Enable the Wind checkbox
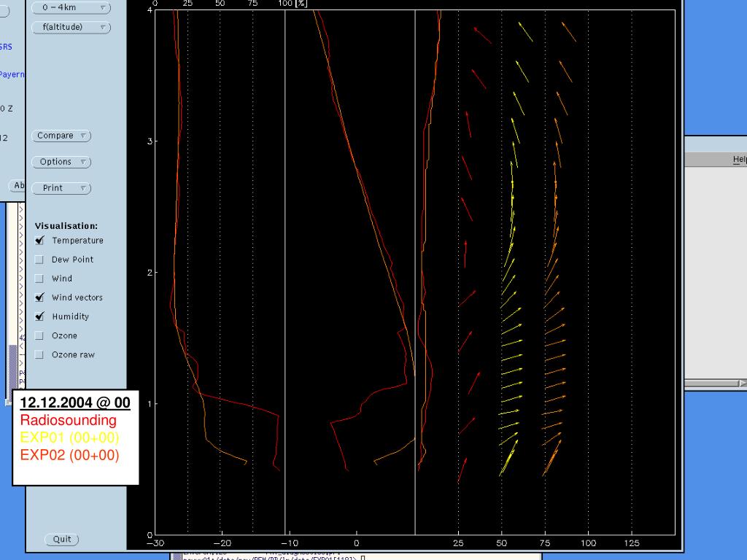 (x=39, y=279)
